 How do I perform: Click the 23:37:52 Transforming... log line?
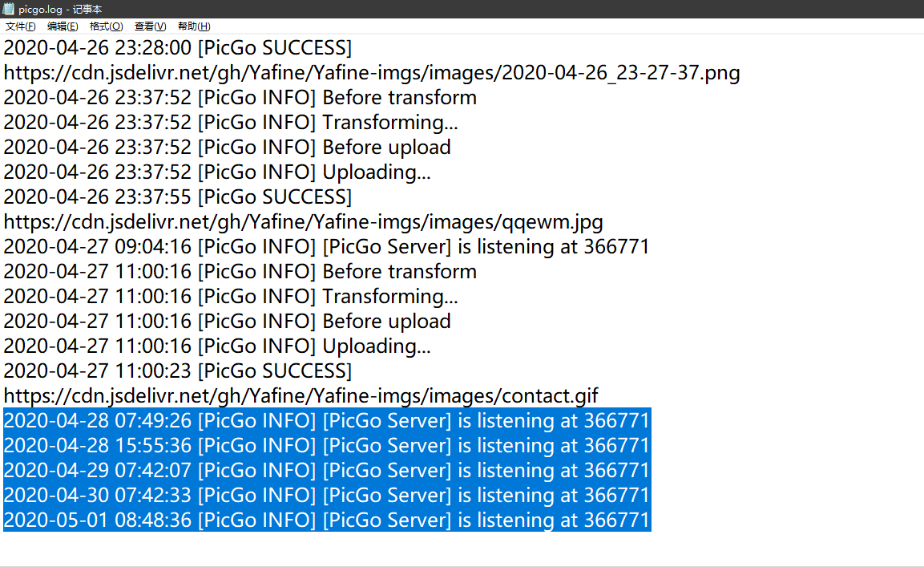(x=231, y=123)
